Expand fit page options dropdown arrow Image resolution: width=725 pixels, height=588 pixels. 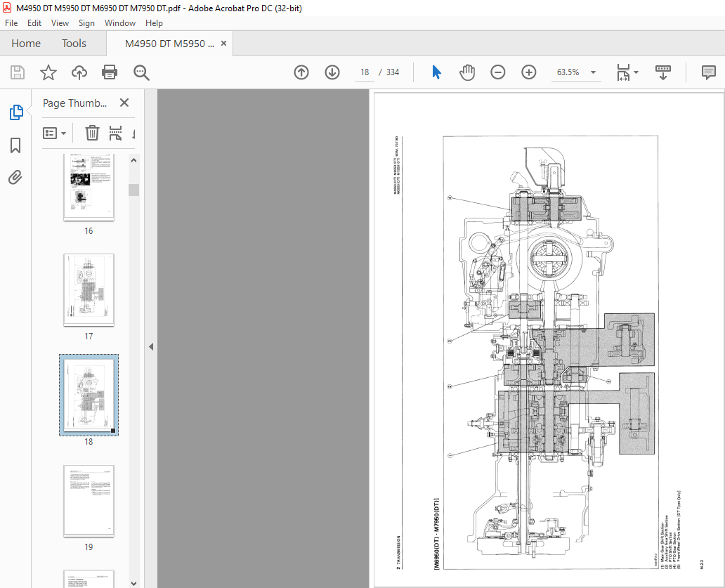coord(636,72)
